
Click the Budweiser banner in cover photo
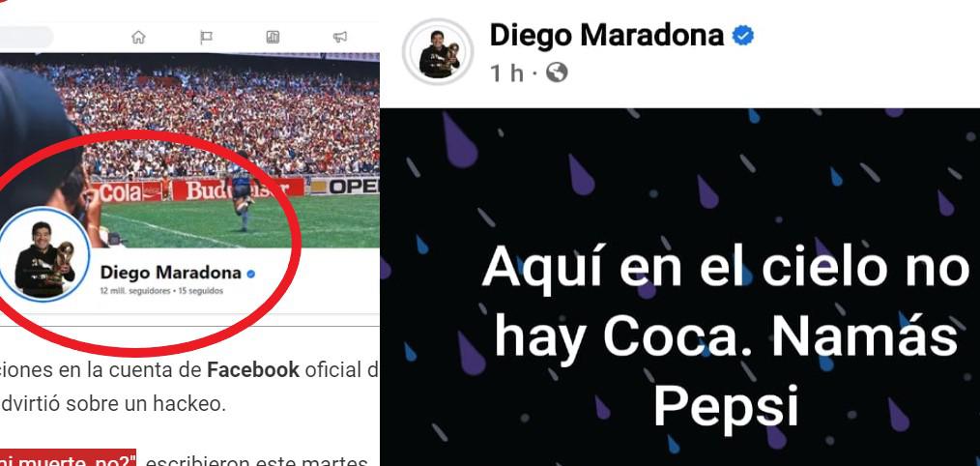pos(238,189)
